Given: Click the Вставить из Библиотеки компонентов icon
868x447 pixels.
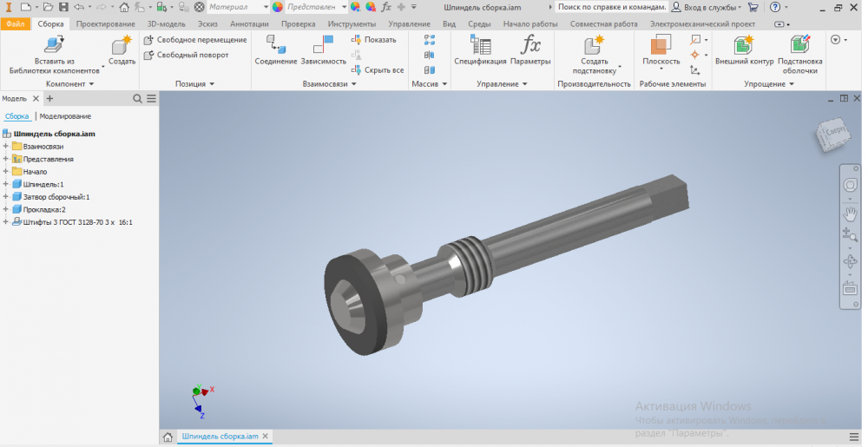Looking at the screenshot, I should [54, 45].
